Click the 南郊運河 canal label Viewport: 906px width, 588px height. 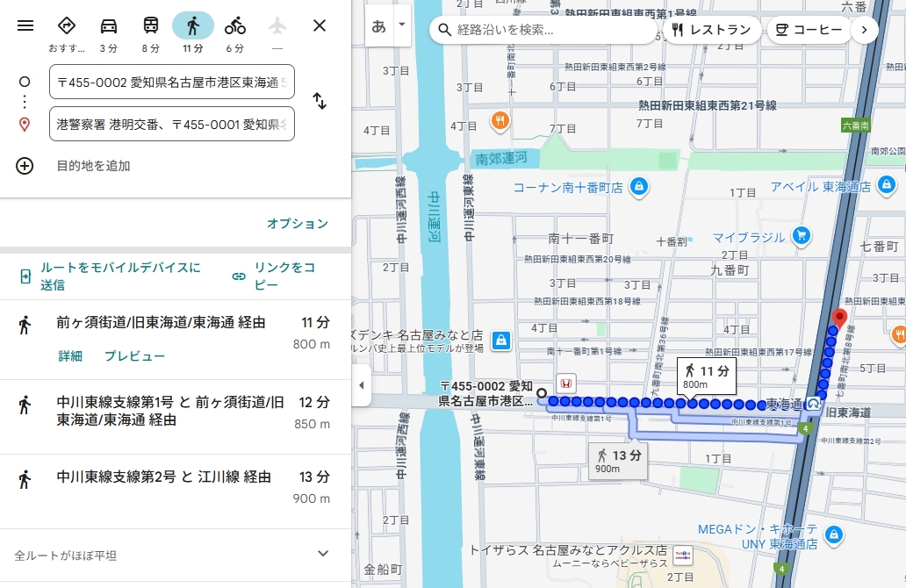click(x=501, y=158)
